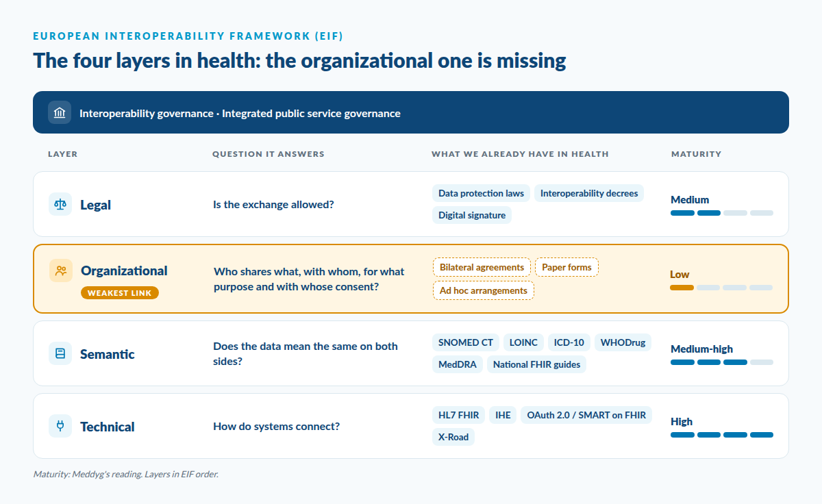Select the WHODrug tag
The image size is (822, 504).
point(623,342)
